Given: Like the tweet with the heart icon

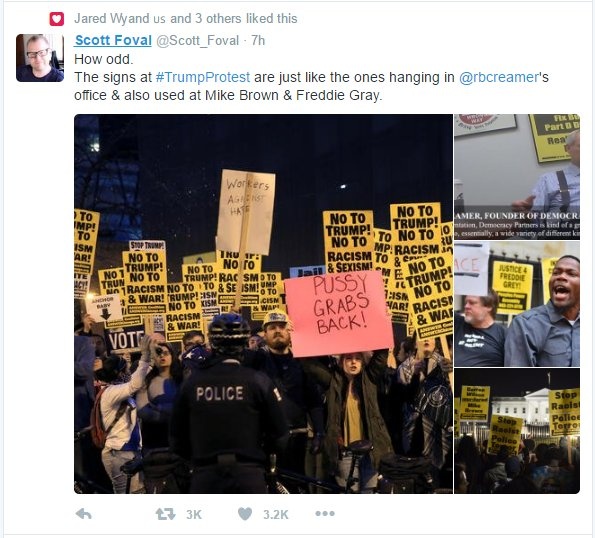Looking at the screenshot, I should tap(245, 514).
